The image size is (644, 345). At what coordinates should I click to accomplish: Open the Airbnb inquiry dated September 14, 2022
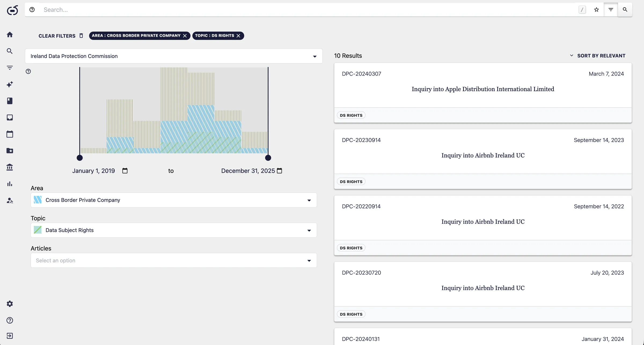tap(483, 222)
